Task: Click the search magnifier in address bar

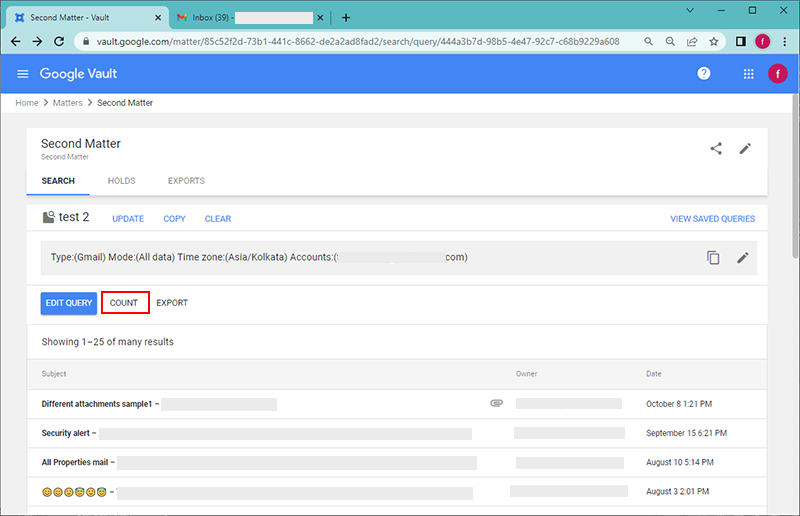Action: (648, 41)
